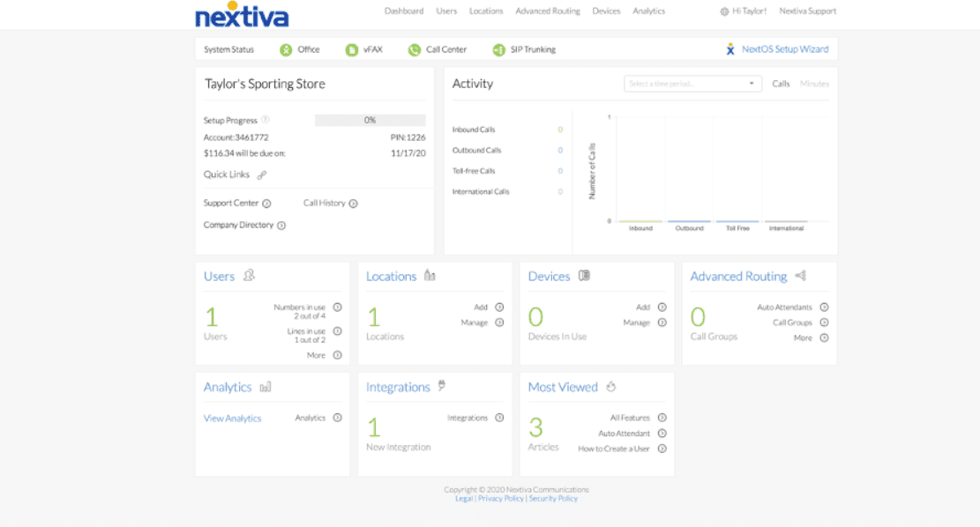The width and height of the screenshot is (980, 527).
Task: Click the Devices card phone icon
Action: [x=584, y=275]
